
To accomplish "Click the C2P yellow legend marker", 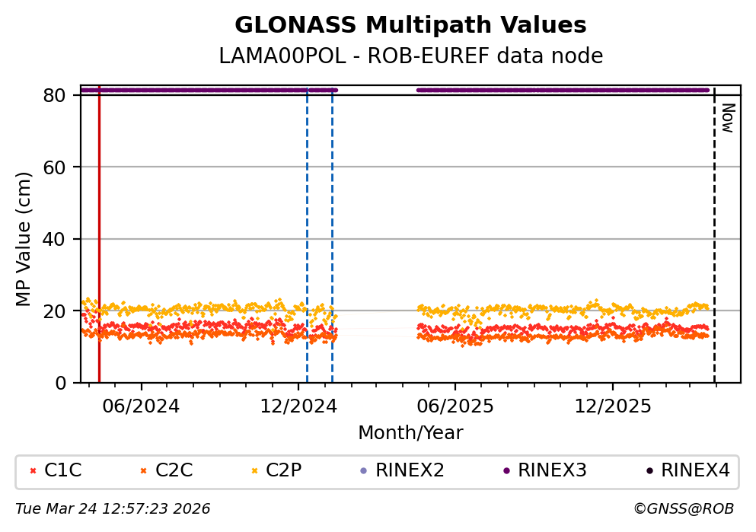I will pyautogui.click(x=254, y=471).
